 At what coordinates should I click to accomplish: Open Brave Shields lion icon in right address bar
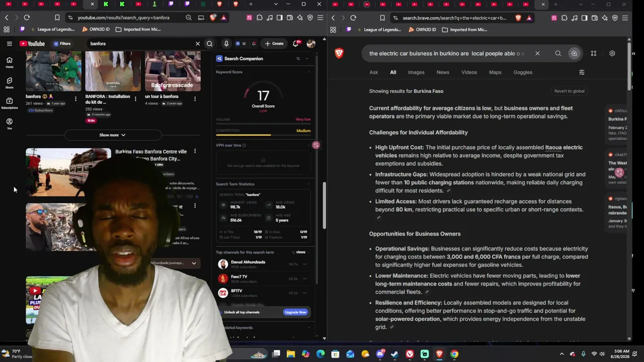pyautogui.click(x=518, y=18)
